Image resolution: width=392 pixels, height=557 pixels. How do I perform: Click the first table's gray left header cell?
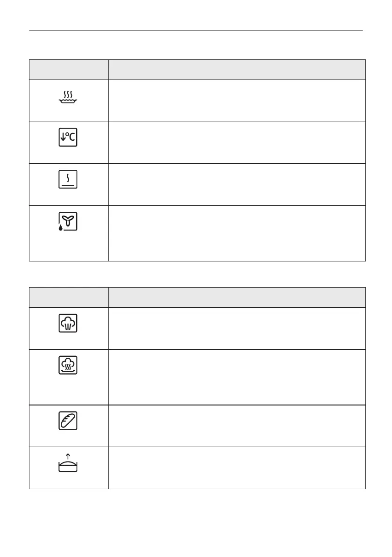(69, 70)
